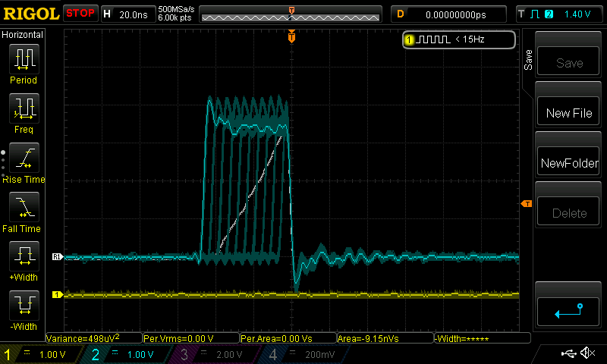Image resolution: width=607 pixels, height=364 pixels.
Task: Click the R1 reference waveform marker
Action: tap(58, 256)
